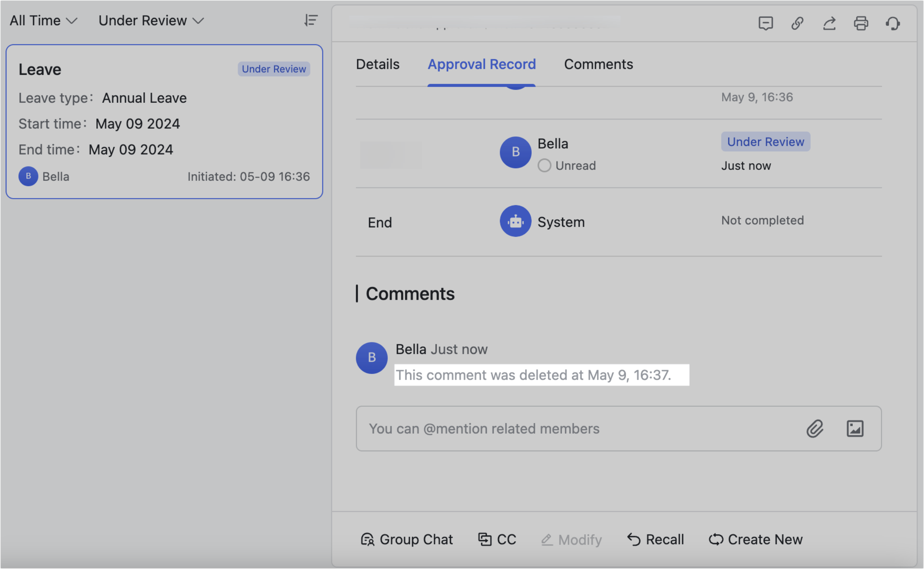This screenshot has height=569, width=924.
Task: Click the greyed-out Modify button
Action: (571, 539)
